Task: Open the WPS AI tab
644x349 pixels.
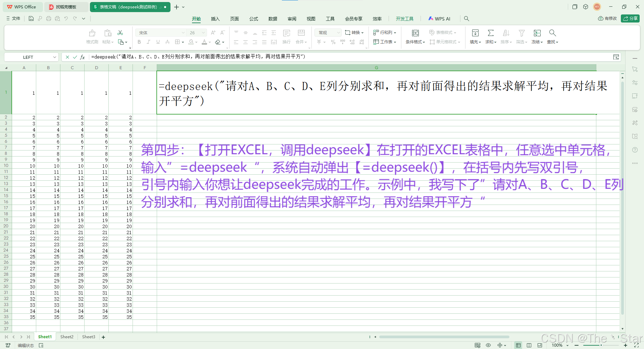Action: pyautogui.click(x=439, y=19)
